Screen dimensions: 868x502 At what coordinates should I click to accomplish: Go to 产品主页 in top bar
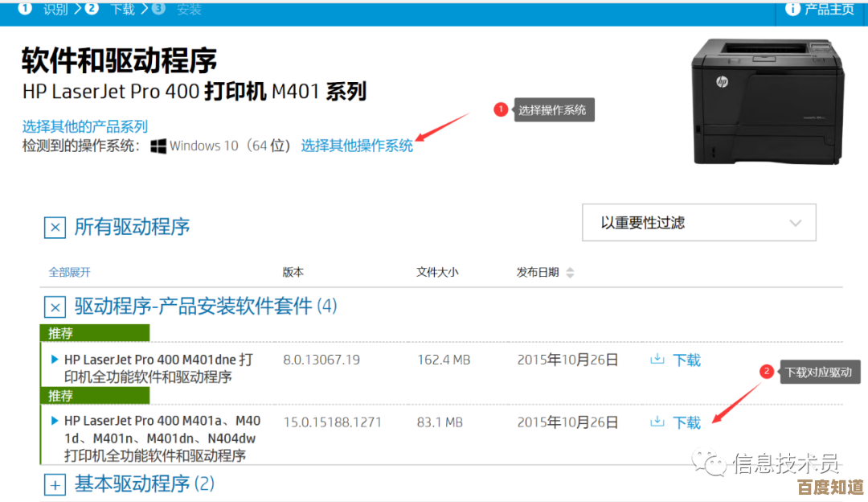pos(829,9)
